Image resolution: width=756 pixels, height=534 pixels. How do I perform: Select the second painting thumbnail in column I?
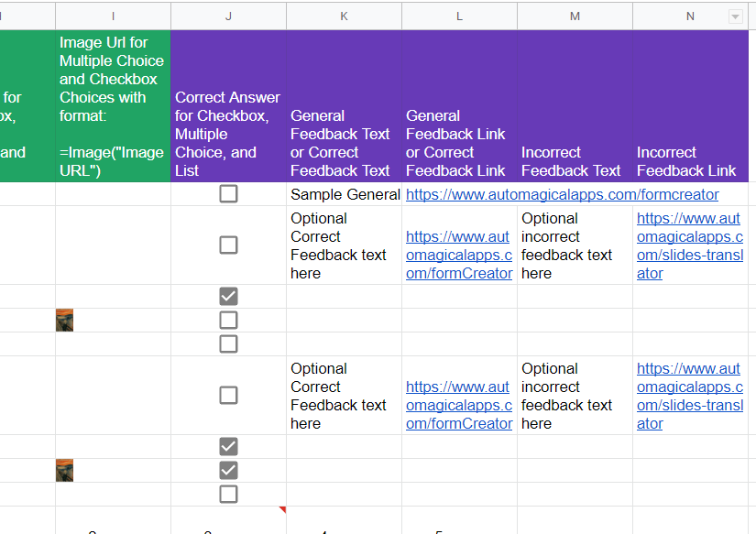[x=64, y=471]
